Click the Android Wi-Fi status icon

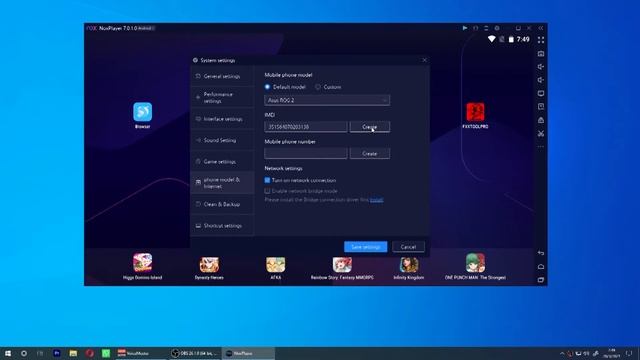[x=491, y=39]
